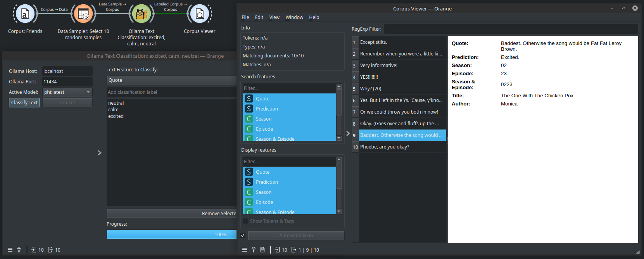Open the File menu

[245, 17]
